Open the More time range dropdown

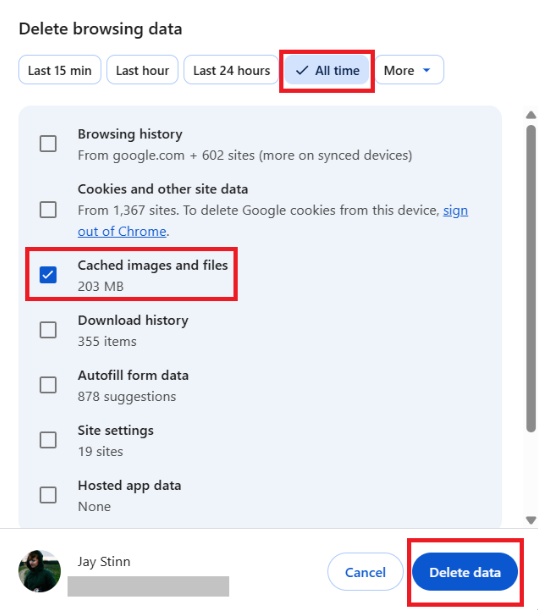click(x=408, y=70)
